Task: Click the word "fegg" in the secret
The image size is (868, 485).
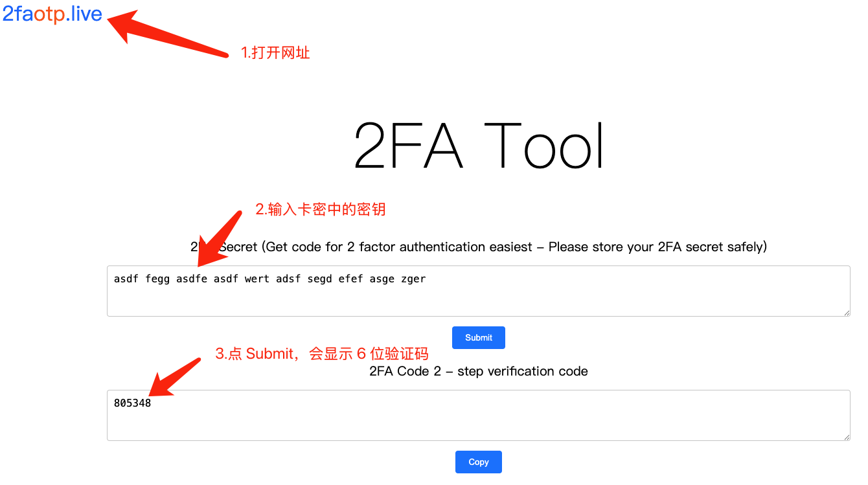Action: [157, 279]
